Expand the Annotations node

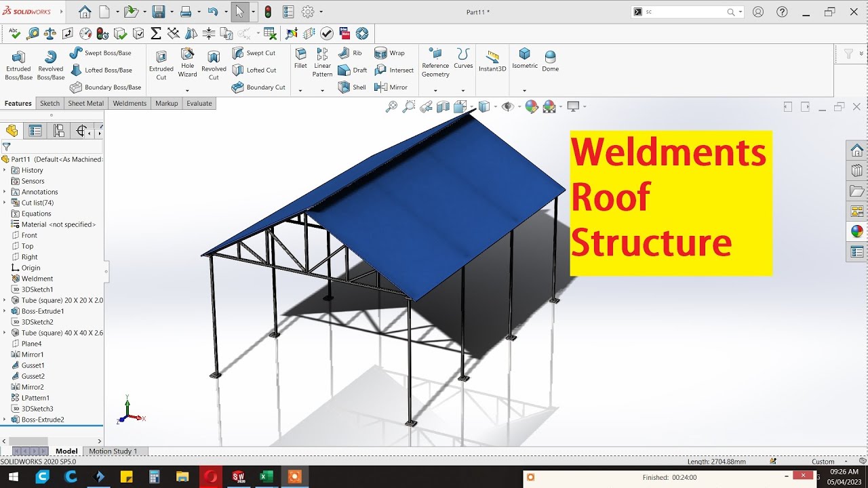point(4,192)
